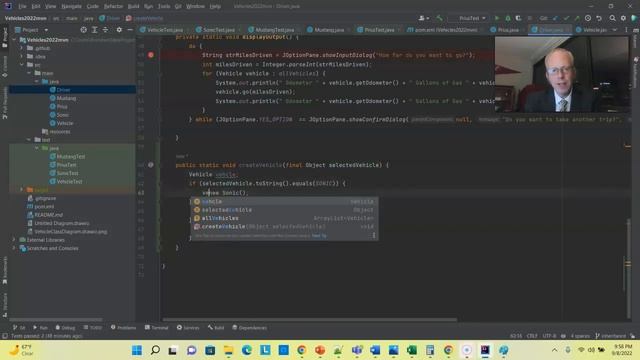Choose createVehicle completion suggestion
Viewport: 640px width, 360px height.
(284, 227)
